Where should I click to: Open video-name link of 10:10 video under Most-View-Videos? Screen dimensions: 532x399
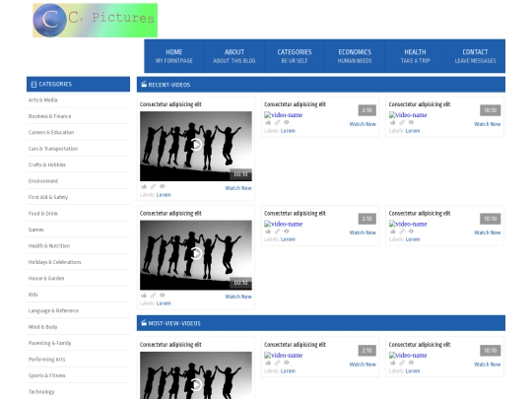pyautogui.click(x=408, y=356)
